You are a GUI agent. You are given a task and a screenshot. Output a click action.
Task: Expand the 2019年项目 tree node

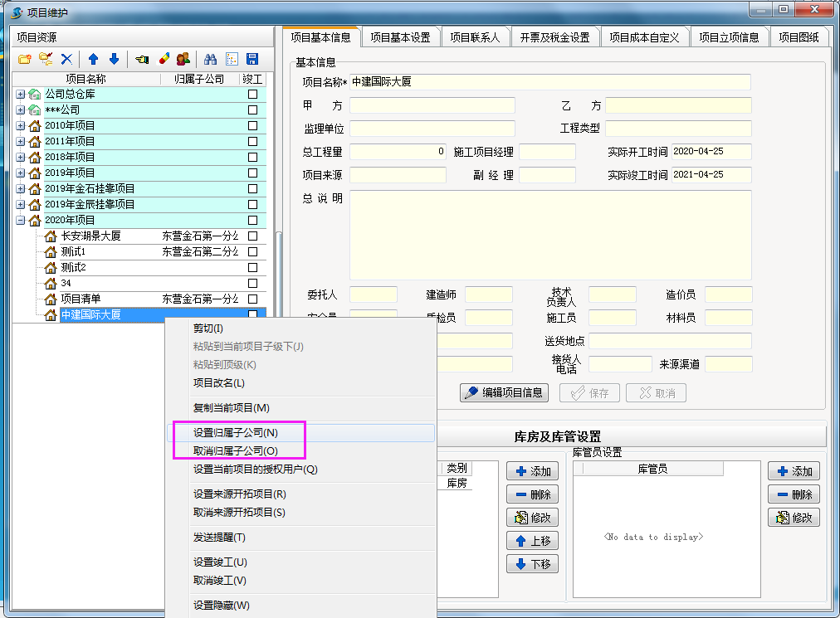(20, 173)
